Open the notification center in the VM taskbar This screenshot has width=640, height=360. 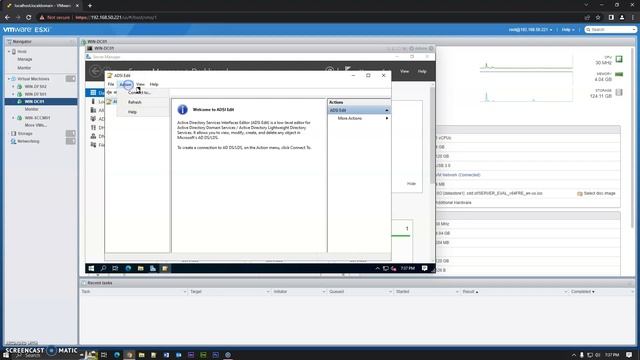pyautogui.click(x=424, y=268)
